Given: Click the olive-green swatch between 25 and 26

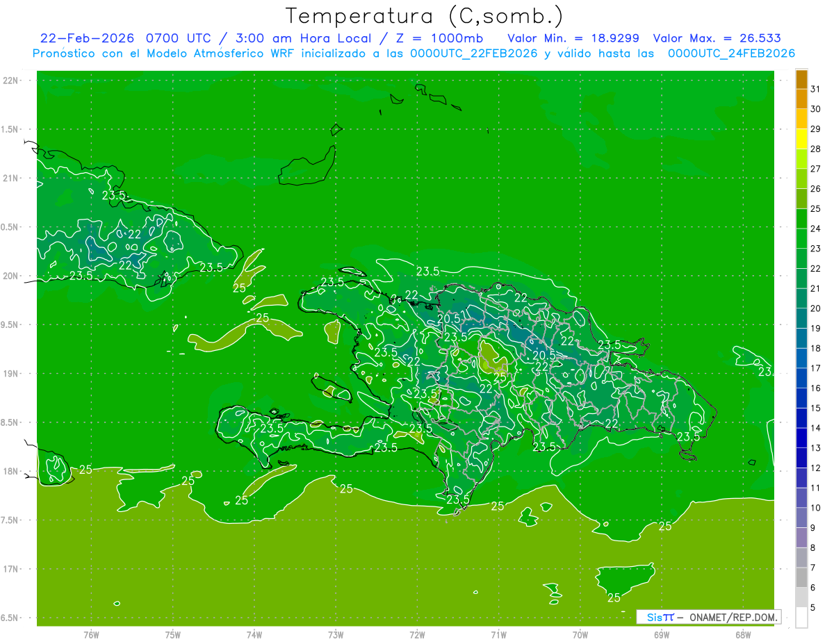Looking at the screenshot, I should click(x=801, y=199).
